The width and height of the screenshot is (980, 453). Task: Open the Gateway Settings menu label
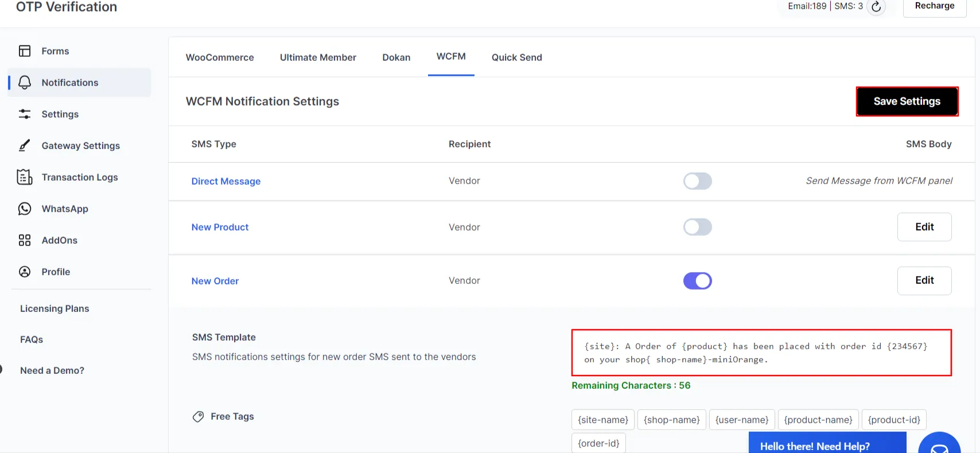[x=81, y=146]
